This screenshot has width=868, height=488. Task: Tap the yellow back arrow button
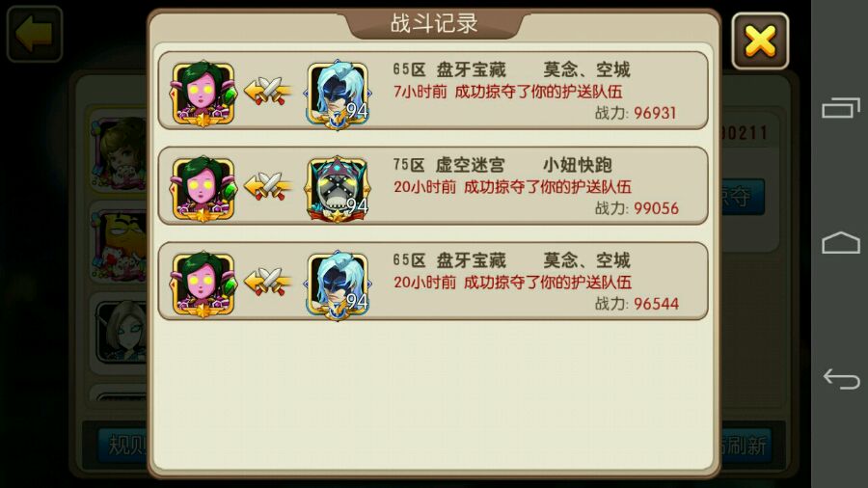(35, 34)
